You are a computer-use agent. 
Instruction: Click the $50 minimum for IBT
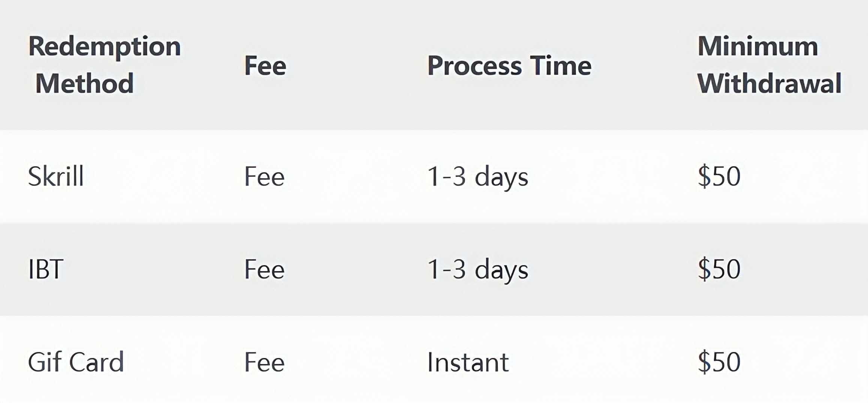(719, 269)
